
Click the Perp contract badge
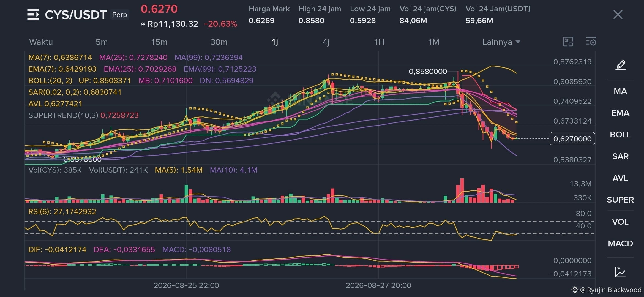coord(120,15)
